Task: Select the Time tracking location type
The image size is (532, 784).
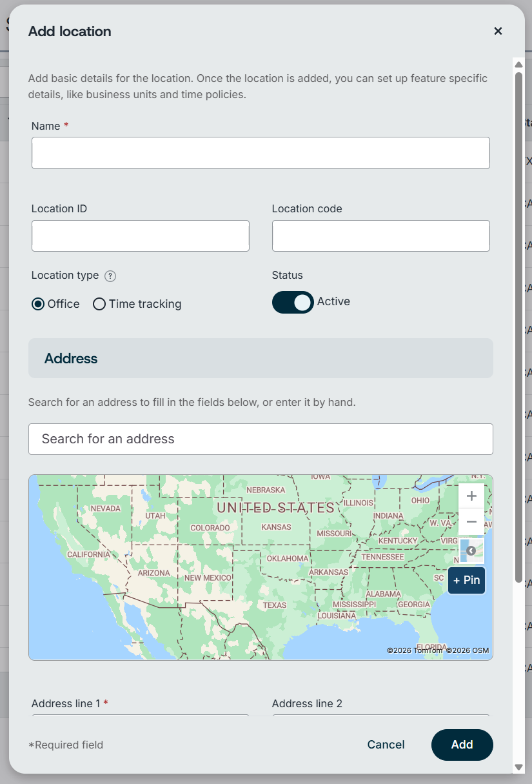Action: pyautogui.click(x=99, y=304)
